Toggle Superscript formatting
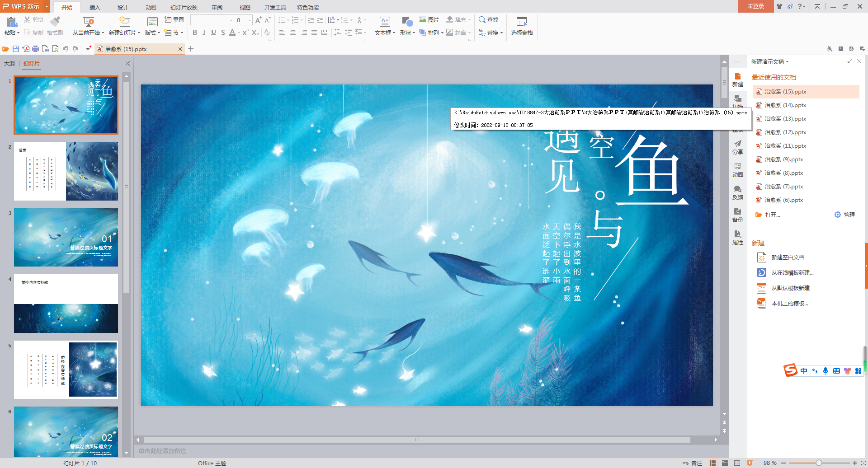This screenshot has width=868, height=468. point(245,33)
